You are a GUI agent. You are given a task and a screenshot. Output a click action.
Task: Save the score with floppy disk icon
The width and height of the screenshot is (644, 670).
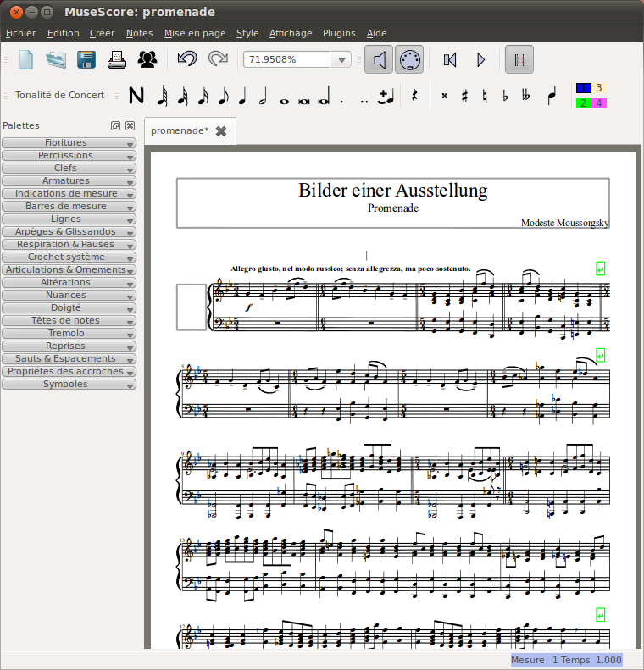(86, 59)
